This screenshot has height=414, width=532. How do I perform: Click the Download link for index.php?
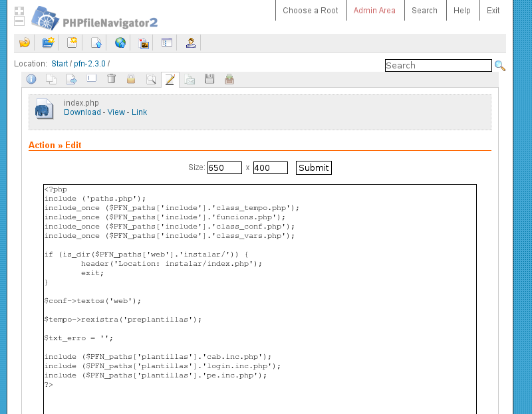point(82,112)
